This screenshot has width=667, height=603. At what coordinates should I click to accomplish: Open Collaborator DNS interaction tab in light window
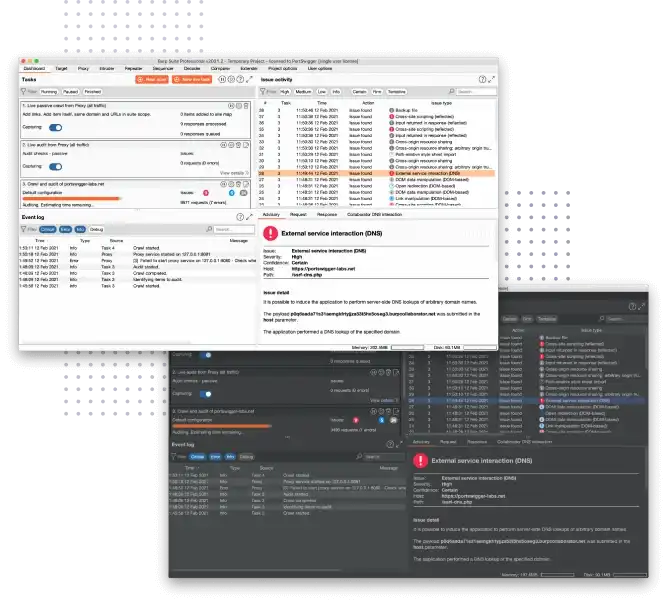(x=374, y=215)
